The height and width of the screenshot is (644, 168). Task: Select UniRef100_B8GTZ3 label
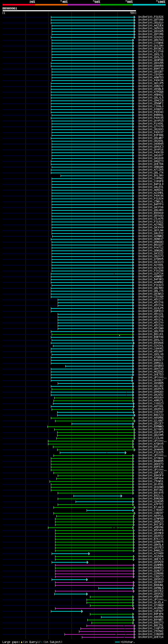[151, 415]
